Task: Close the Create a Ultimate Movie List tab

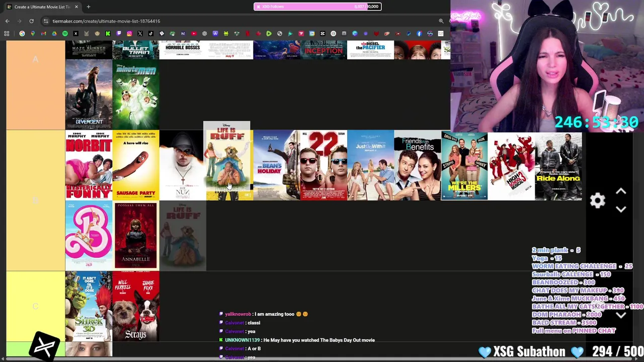Action: (x=76, y=7)
